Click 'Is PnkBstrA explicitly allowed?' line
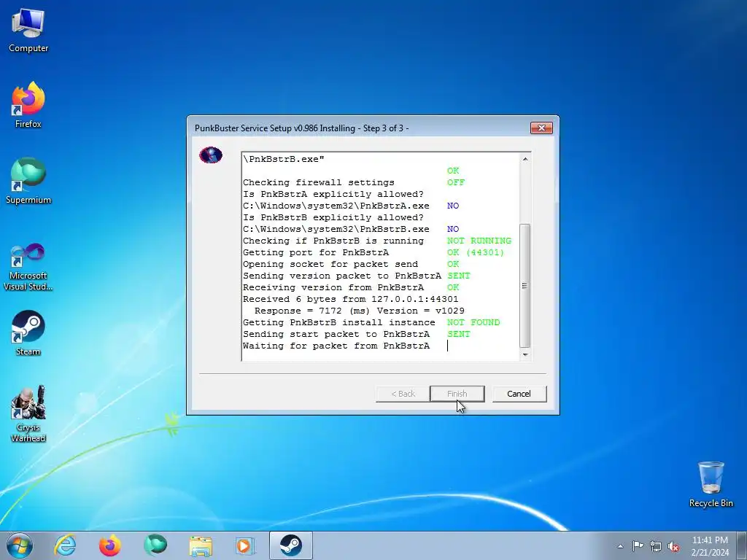Screen dimensions: 747x560 point(333,194)
